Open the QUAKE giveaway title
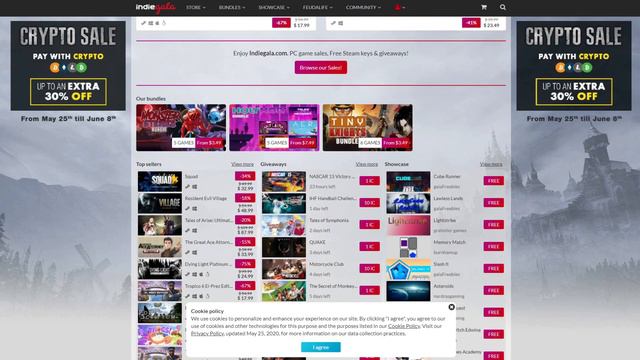Image resolution: width=640 pixels, height=360 pixels. (317, 242)
